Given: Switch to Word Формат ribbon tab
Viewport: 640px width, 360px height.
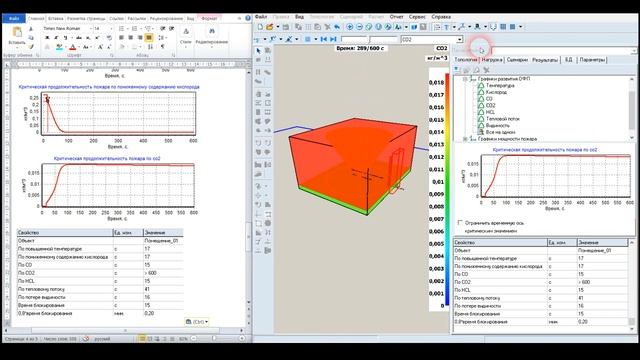Looking at the screenshot, I should click(209, 18).
